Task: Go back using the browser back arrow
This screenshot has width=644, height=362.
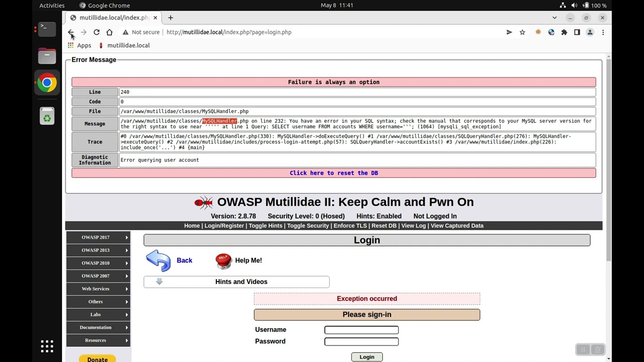Action: (71, 32)
